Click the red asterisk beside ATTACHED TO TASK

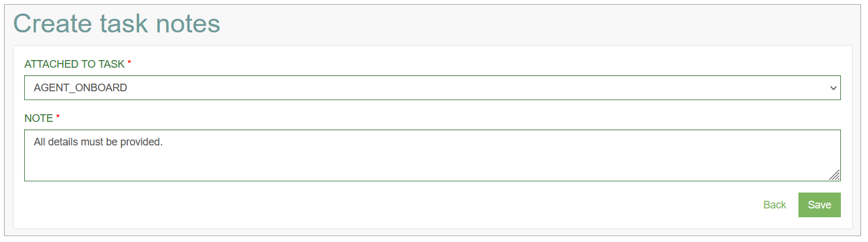[x=129, y=64]
